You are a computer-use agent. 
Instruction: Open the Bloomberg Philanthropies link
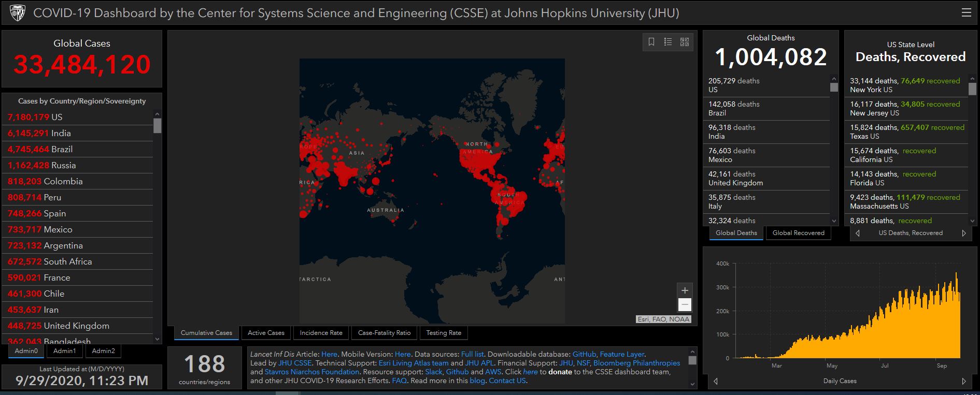coord(636,363)
